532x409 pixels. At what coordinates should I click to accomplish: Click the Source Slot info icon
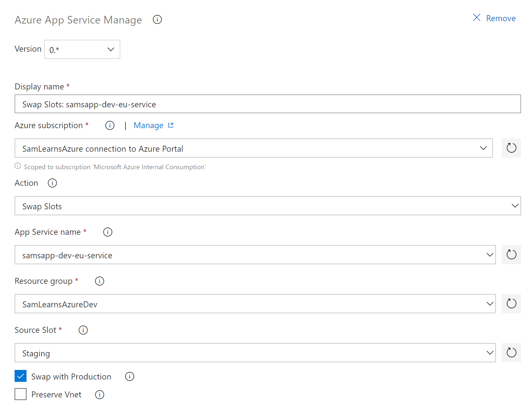[x=83, y=330]
